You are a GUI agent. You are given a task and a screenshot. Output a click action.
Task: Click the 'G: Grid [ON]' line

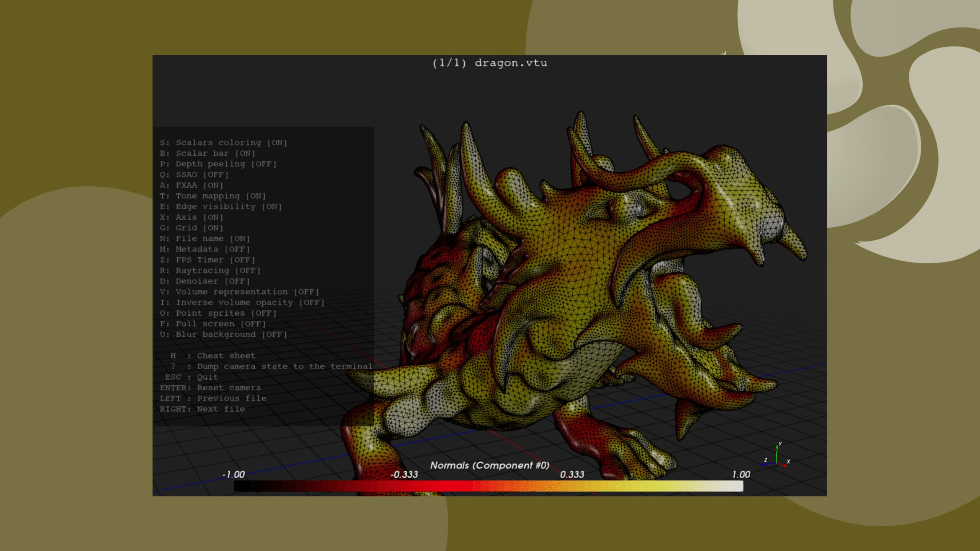[191, 228]
